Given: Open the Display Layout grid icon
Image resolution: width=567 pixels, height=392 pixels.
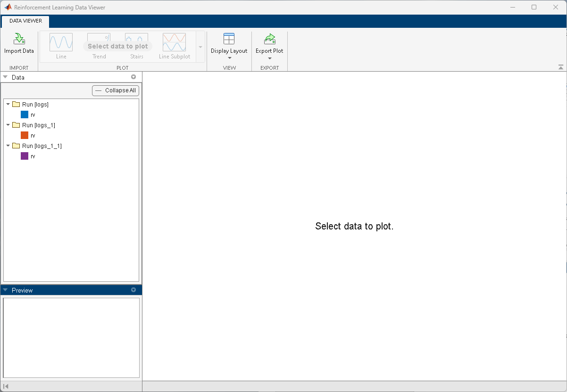Looking at the screenshot, I should pyautogui.click(x=229, y=39).
